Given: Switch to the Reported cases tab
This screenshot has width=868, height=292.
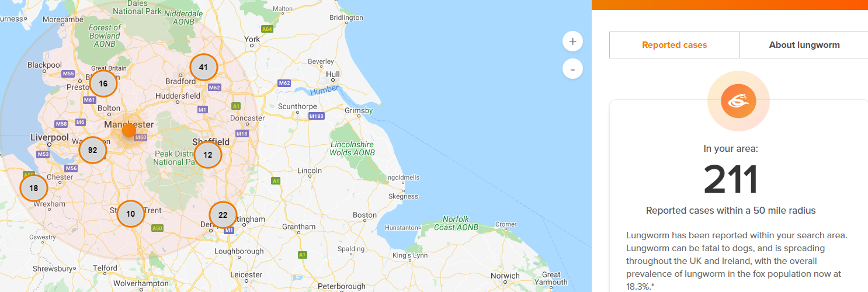Looking at the screenshot, I should pyautogui.click(x=675, y=45).
